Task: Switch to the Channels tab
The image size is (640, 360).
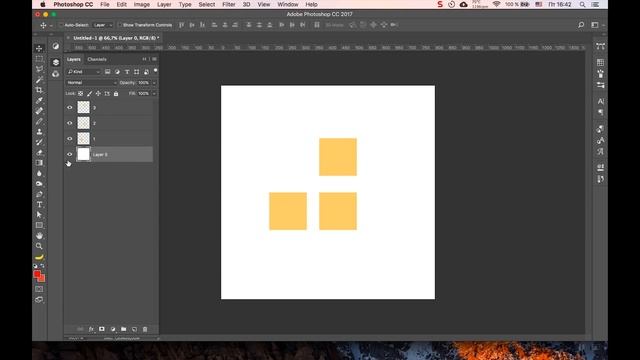Action: pos(97,59)
